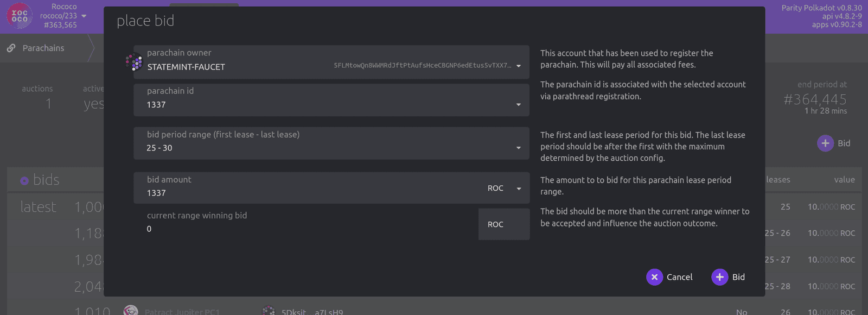Click the Patract Jupiter PC1 identicon
This screenshot has width=868, height=315.
[x=131, y=311]
